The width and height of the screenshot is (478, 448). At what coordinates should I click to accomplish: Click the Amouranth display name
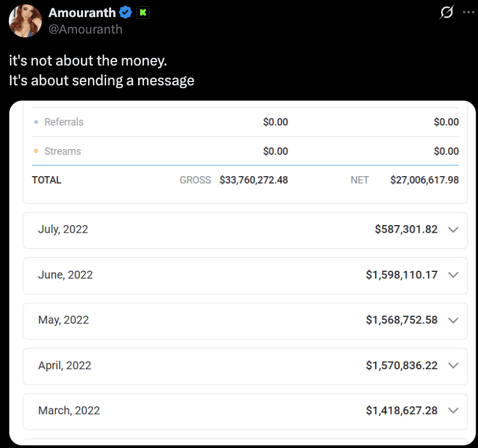coord(83,13)
